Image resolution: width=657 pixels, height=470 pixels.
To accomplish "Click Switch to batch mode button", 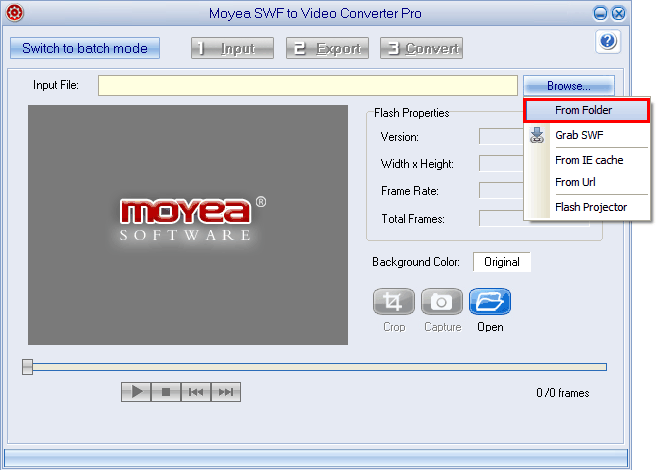I will [x=85, y=48].
